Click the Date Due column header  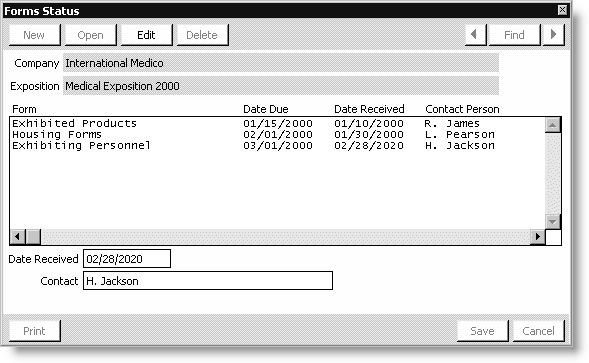(266, 109)
